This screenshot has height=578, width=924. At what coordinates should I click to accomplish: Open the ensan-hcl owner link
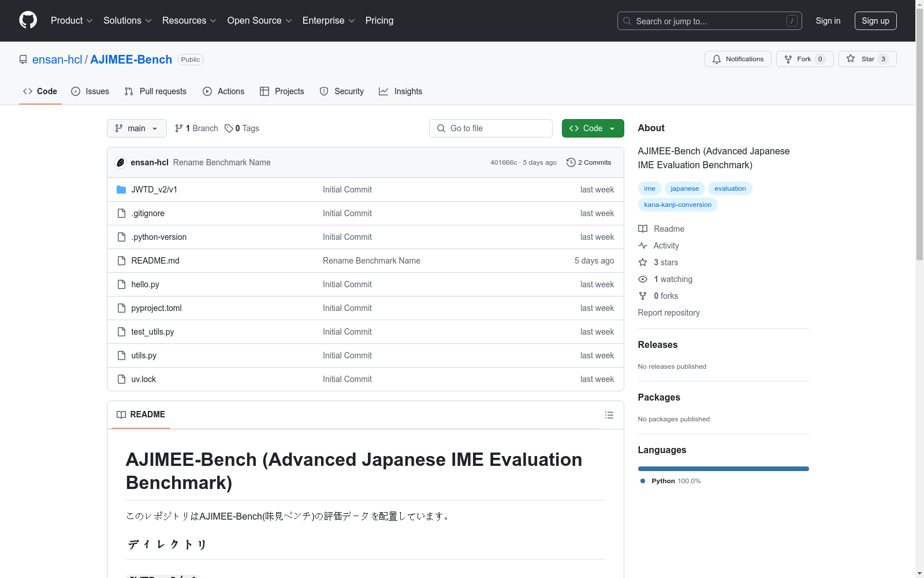(x=57, y=60)
